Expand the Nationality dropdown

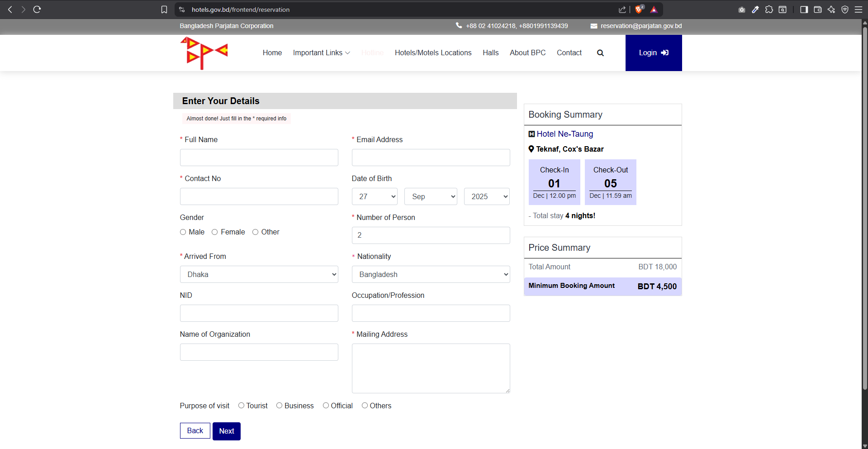pyautogui.click(x=431, y=274)
